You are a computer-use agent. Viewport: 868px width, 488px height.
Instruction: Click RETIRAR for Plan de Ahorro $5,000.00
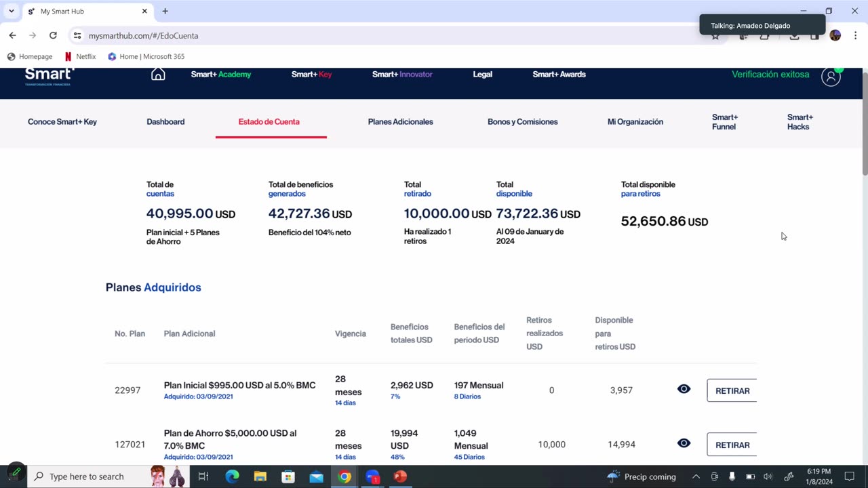click(x=732, y=445)
